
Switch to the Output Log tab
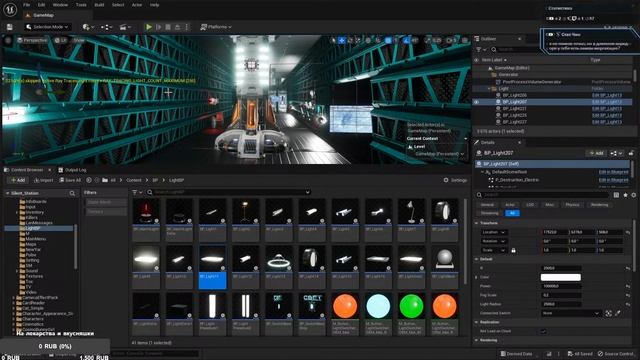point(72,170)
